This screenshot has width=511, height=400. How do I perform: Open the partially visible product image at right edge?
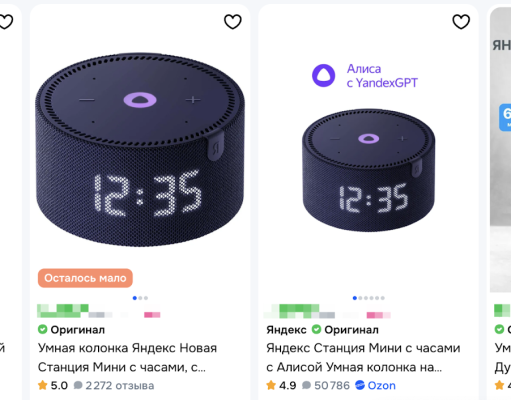pos(500,150)
